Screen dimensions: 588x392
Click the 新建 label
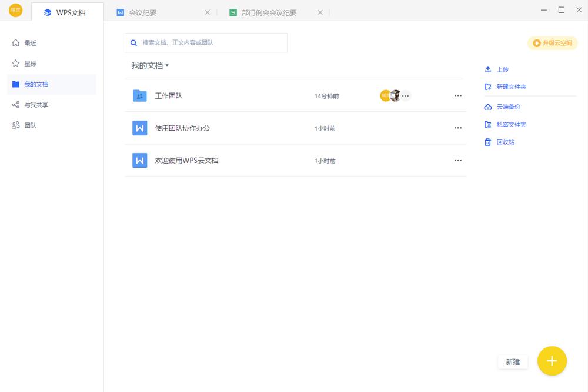click(513, 362)
